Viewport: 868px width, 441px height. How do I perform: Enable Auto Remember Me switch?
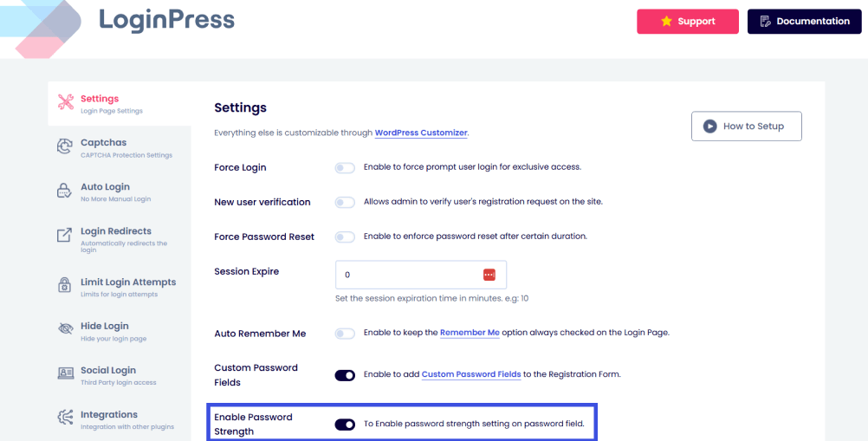(345, 333)
